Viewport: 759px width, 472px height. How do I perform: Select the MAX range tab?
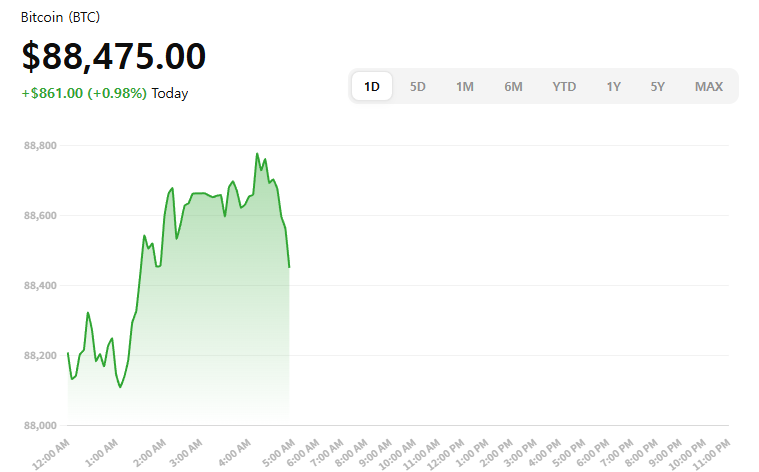709,86
